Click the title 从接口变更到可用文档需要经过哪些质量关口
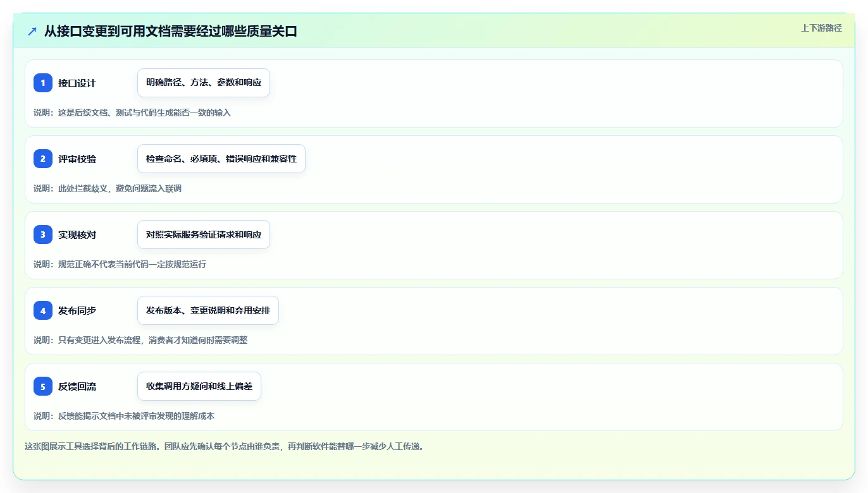 (x=170, y=31)
